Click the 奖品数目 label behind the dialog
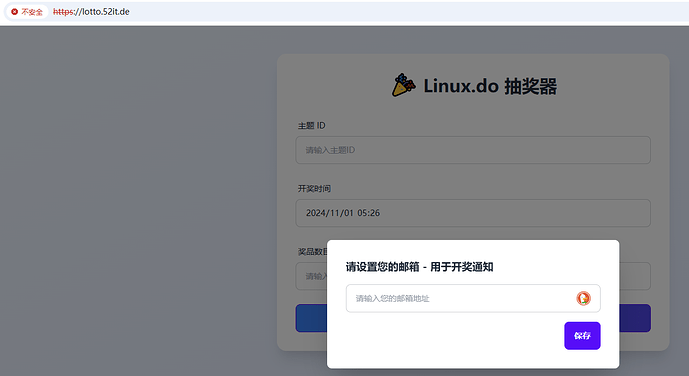The width and height of the screenshot is (689, 376). [x=312, y=252]
